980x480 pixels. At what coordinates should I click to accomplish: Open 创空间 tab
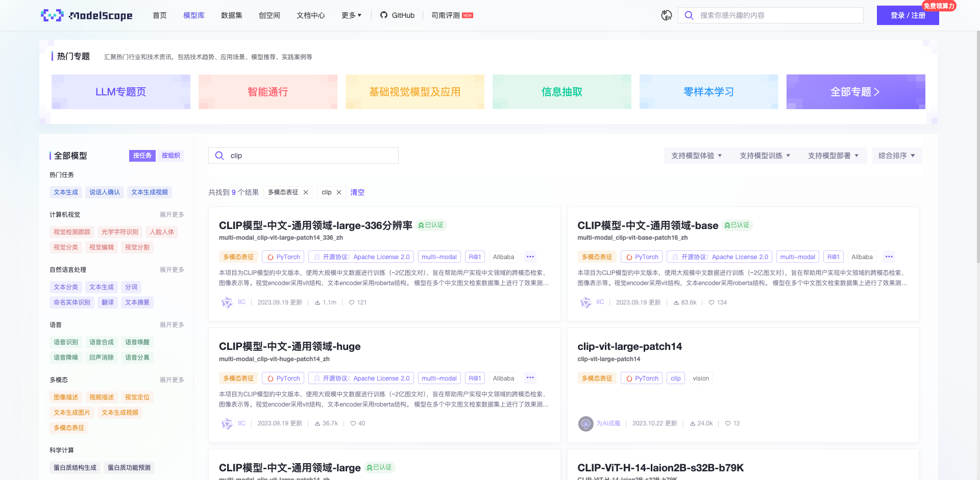[x=269, y=15]
